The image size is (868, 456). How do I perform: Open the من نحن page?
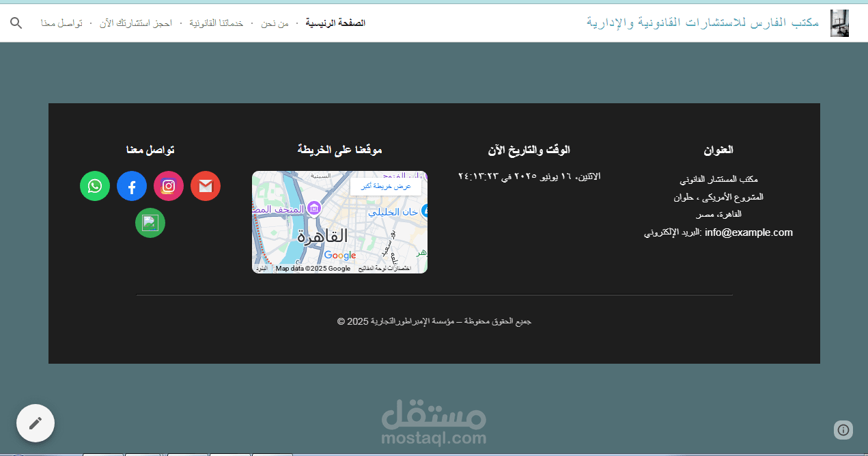pos(275,23)
